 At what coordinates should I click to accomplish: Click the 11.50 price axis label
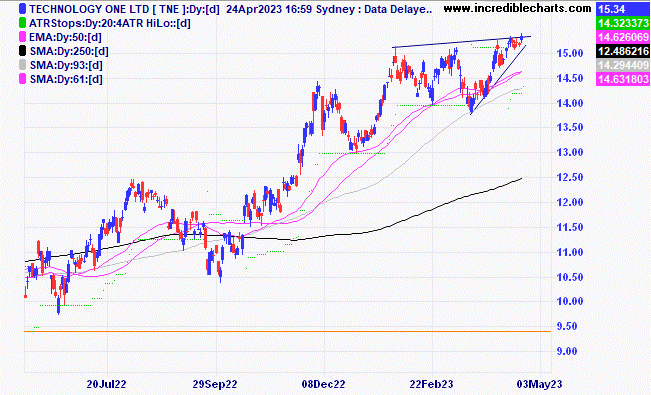coord(570,227)
